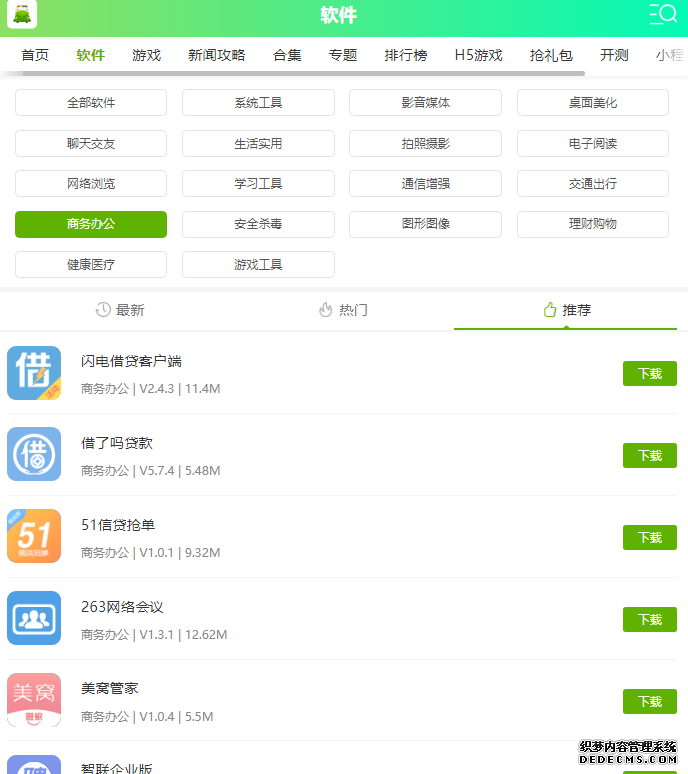This screenshot has width=688, height=774.
Task: Open 抢礼包 navigation item
Action: click(551, 55)
